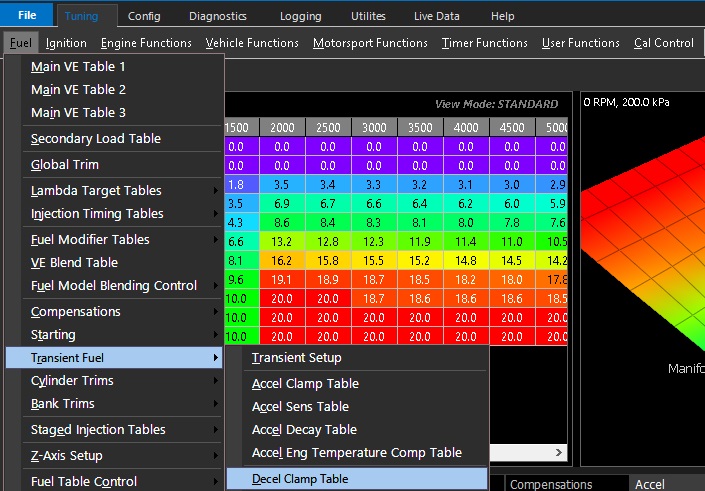Viewport: 705px width, 491px height.
Task: Open the Cal Control menu
Action: tap(664, 43)
